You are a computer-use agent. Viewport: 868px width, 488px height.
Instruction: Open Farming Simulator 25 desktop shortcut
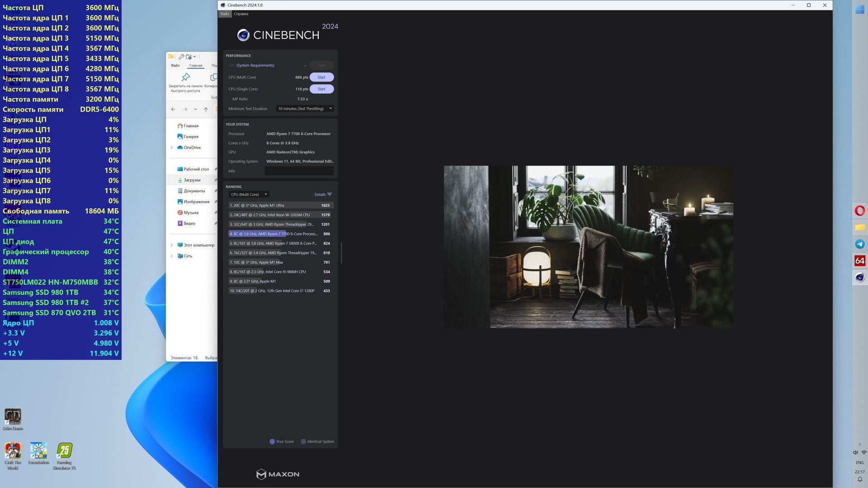[64, 456]
